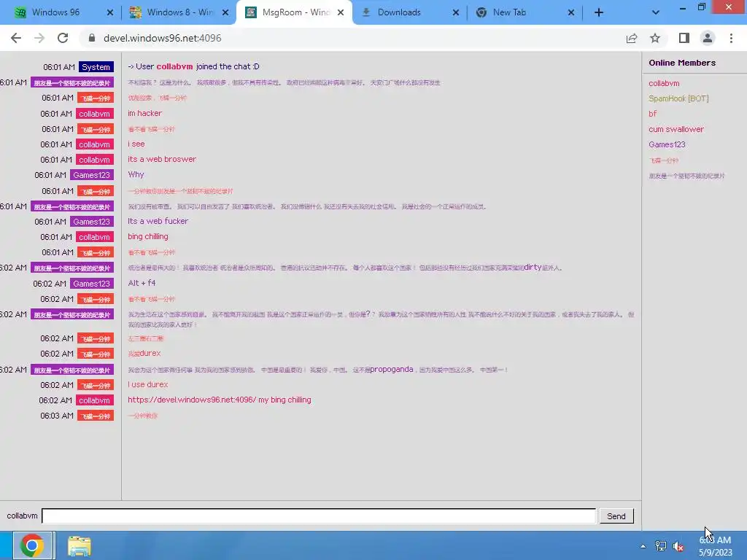Image resolution: width=747 pixels, height=560 pixels.
Task: Show hidden tray icons arrow
Action: [x=643, y=546]
